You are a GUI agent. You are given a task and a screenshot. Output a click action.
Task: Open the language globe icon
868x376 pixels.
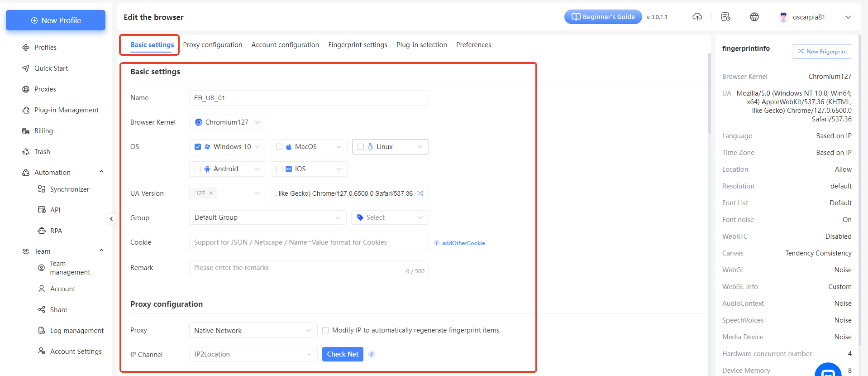(754, 17)
